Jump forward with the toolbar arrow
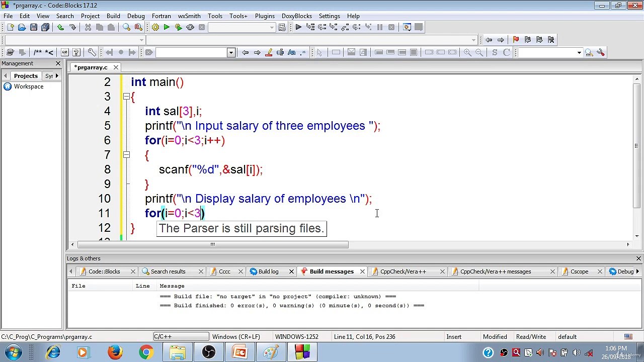 [x=501, y=40]
